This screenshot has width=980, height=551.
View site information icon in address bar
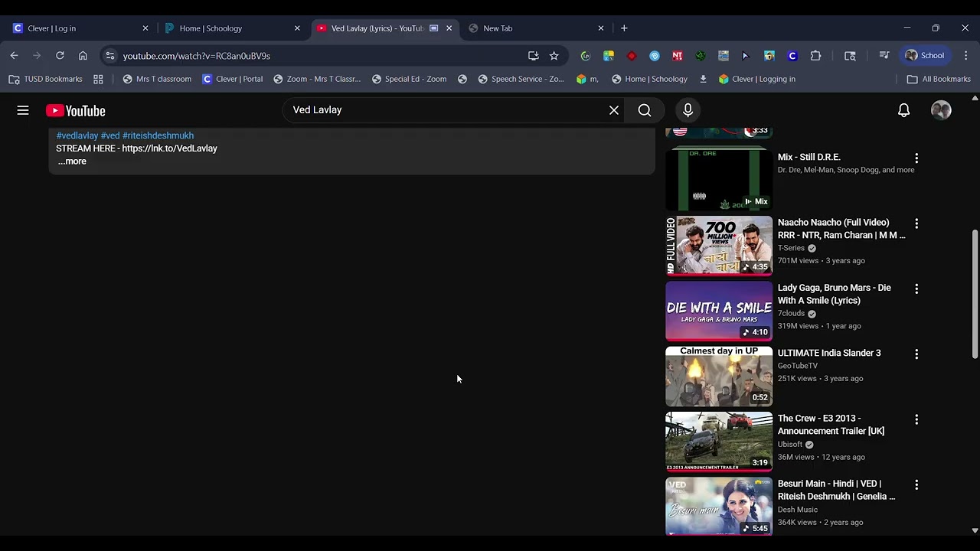[x=110, y=55]
